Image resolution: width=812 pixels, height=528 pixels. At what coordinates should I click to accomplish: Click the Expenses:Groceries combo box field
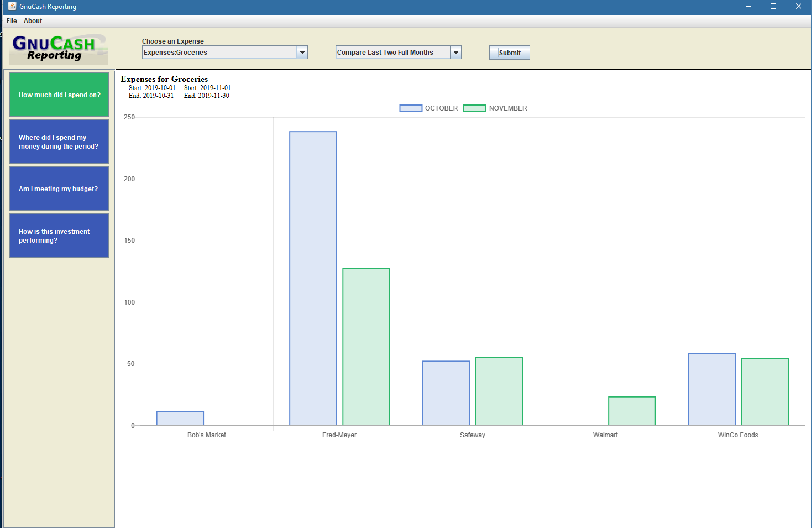pos(219,53)
